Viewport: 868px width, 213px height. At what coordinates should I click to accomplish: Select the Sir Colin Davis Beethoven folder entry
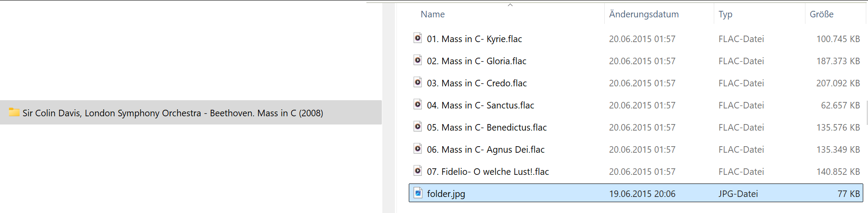[191, 113]
